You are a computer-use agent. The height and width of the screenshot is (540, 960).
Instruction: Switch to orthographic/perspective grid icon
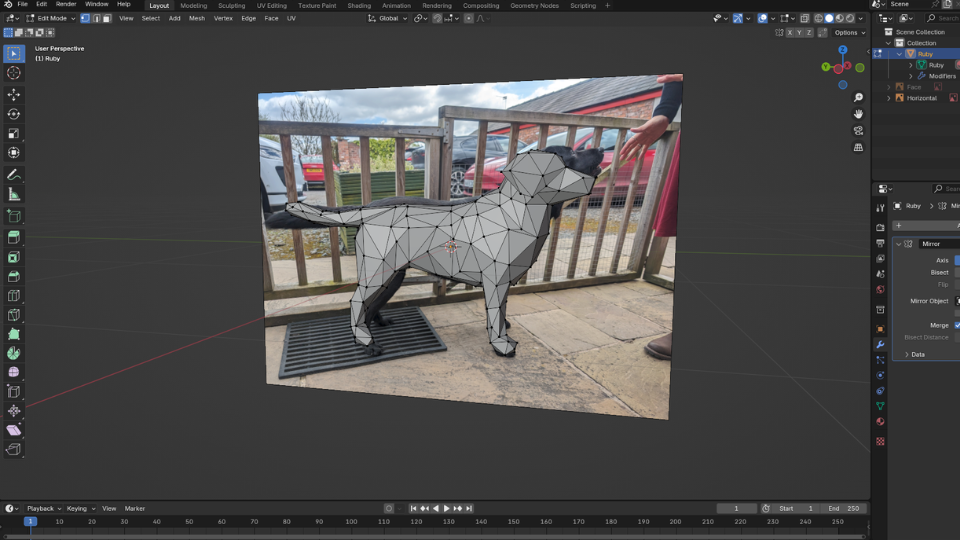tap(858, 148)
